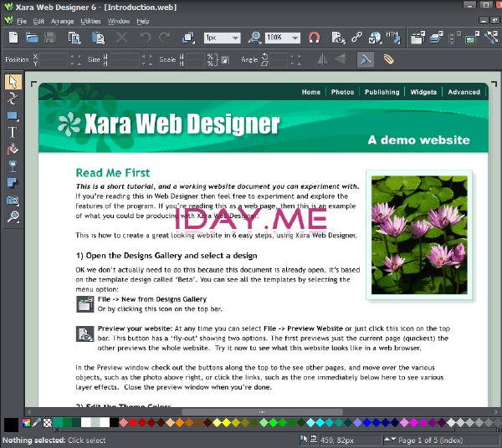Select the Rectangle tool
502x448 pixels.
click(13, 115)
